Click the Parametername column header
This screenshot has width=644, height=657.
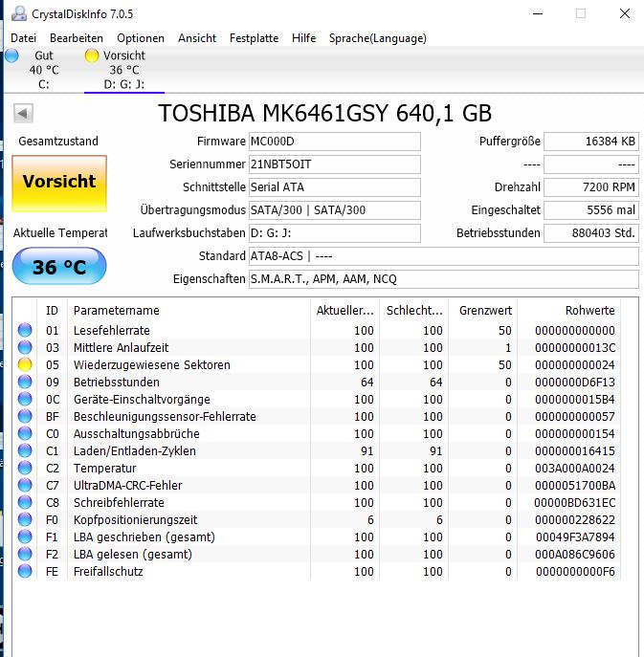point(189,311)
